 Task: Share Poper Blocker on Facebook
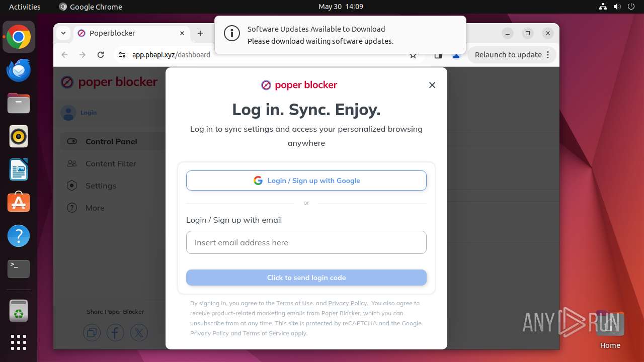115,333
